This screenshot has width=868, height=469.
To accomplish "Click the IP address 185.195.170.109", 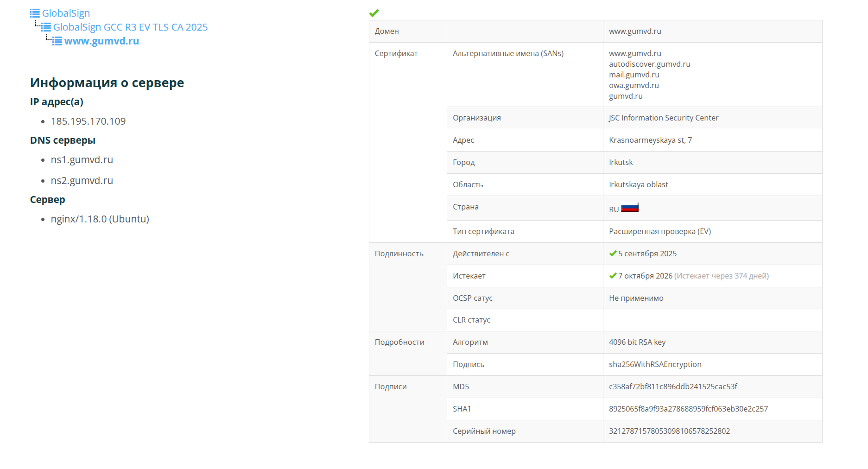I will click(x=88, y=121).
